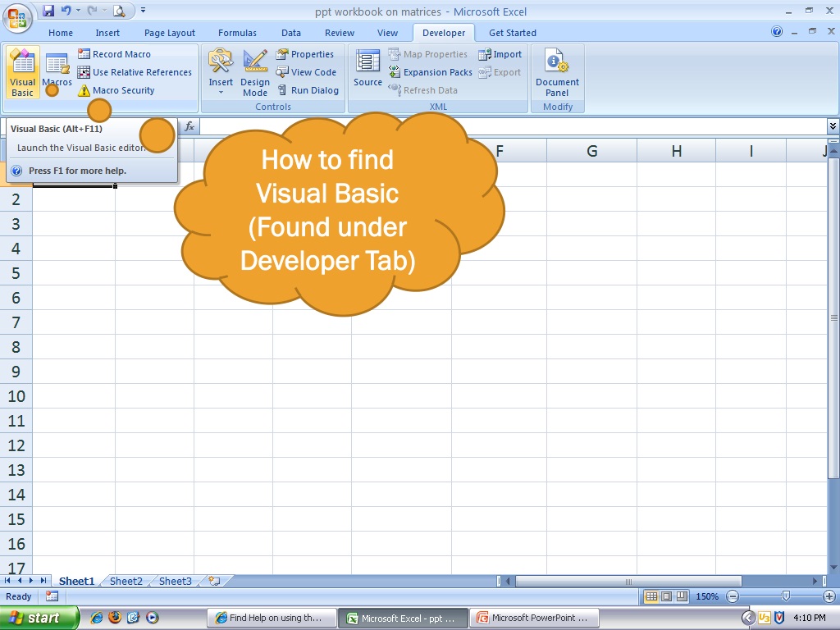Image resolution: width=840 pixels, height=630 pixels.
Task: Open the Visual Basic editor button
Action: click(22, 72)
